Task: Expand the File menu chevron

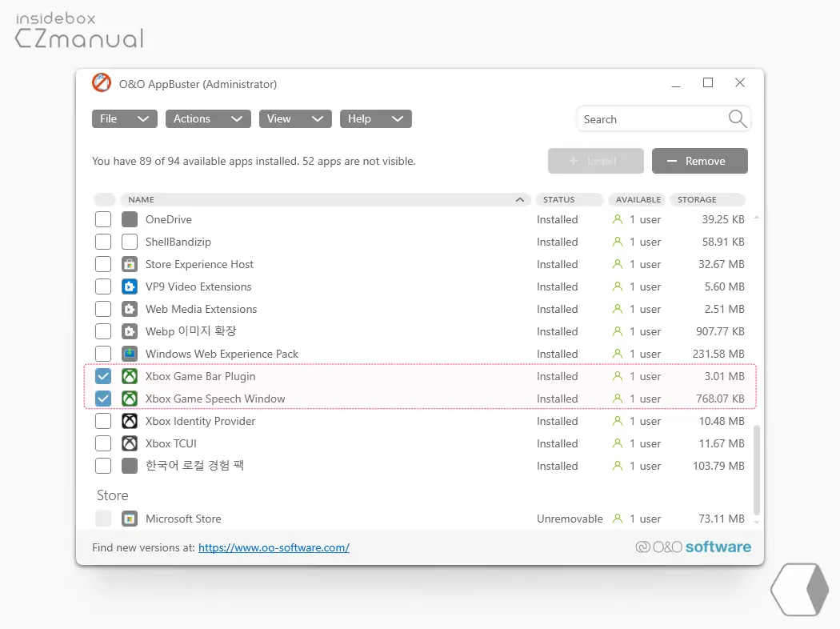Action: (143, 119)
